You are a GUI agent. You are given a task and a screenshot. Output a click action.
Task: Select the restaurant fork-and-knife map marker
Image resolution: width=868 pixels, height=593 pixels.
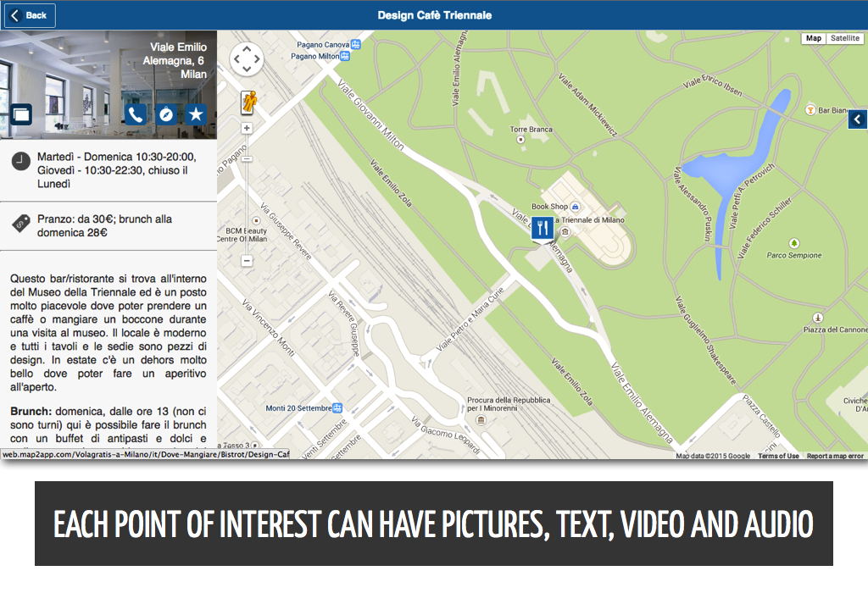[542, 228]
